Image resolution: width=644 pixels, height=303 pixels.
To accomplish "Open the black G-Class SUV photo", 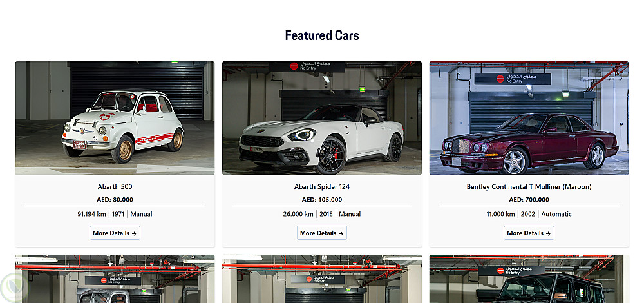I will pyautogui.click(x=529, y=279).
